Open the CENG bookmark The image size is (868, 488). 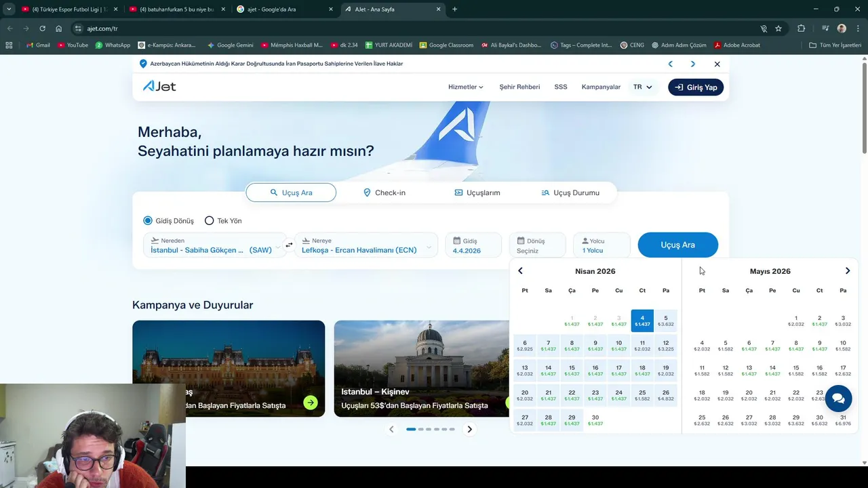point(633,45)
